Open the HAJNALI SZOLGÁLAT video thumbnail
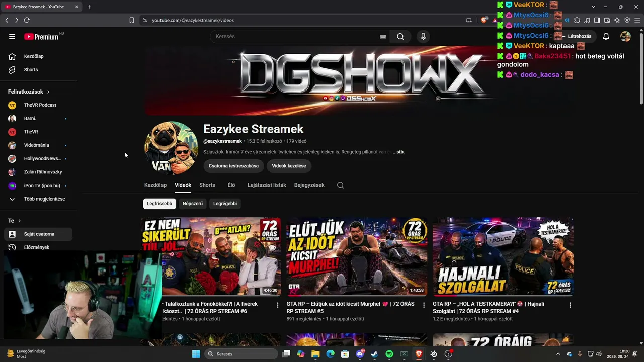The height and width of the screenshot is (362, 644). pyautogui.click(x=503, y=256)
